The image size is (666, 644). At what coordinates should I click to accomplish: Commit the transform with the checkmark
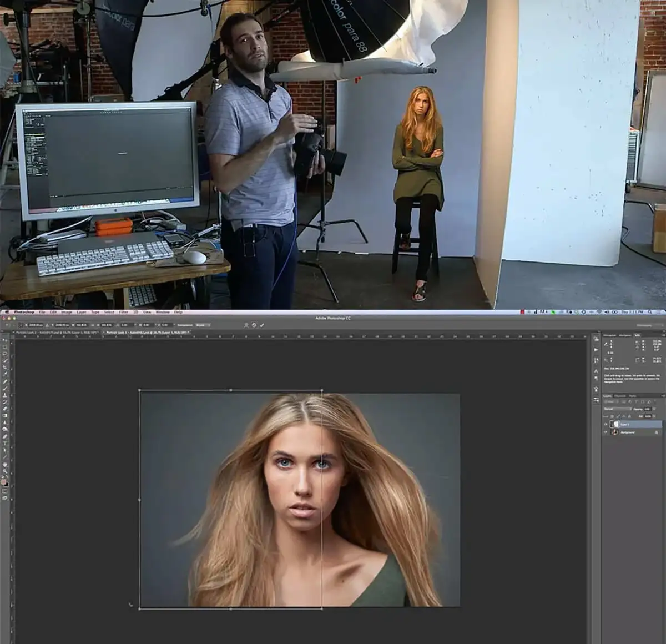261,325
